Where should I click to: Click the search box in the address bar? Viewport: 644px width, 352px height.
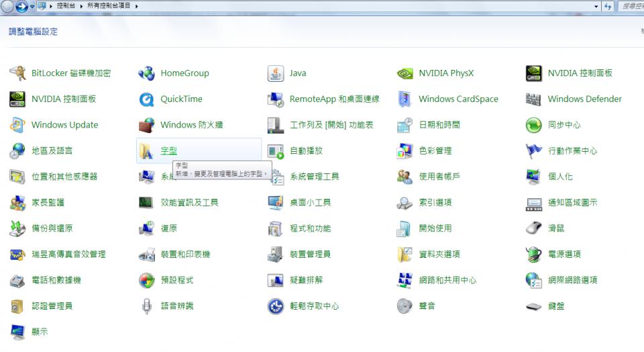(631, 6)
